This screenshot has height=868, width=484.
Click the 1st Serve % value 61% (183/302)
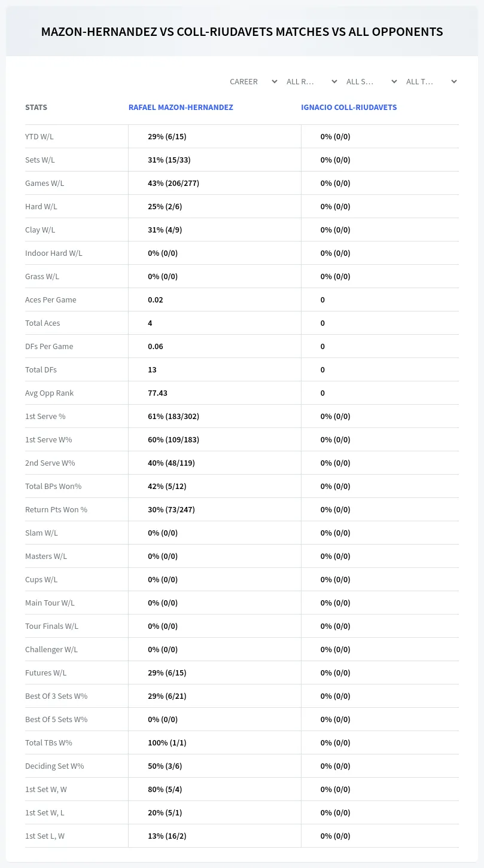[x=173, y=416]
